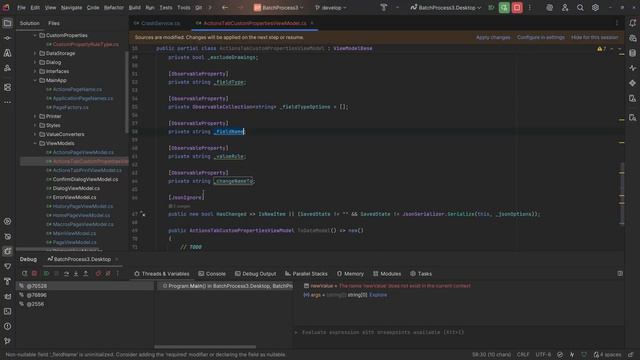Screen dimensions: 640x360
Task: Open the Explorer tool window icon
Action: [x=7, y=23]
